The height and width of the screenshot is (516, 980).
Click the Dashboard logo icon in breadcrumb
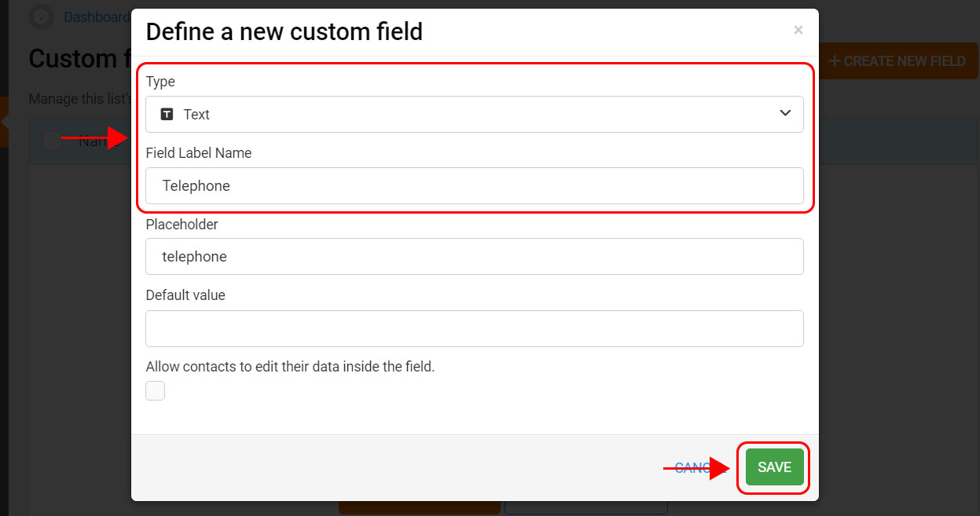click(x=41, y=16)
